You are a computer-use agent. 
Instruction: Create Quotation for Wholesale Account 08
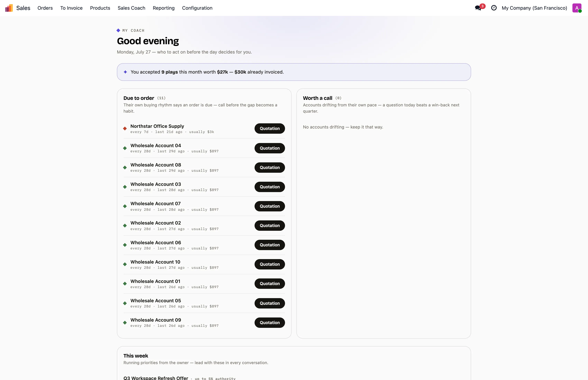point(270,168)
